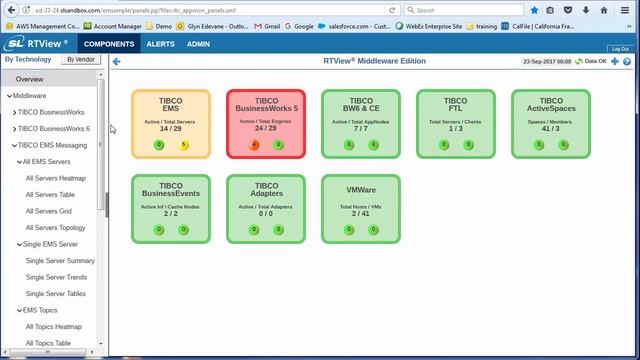This screenshot has height=360, width=640.
Task: Show more bookmarks with the chevron
Action: pos(629,26)
